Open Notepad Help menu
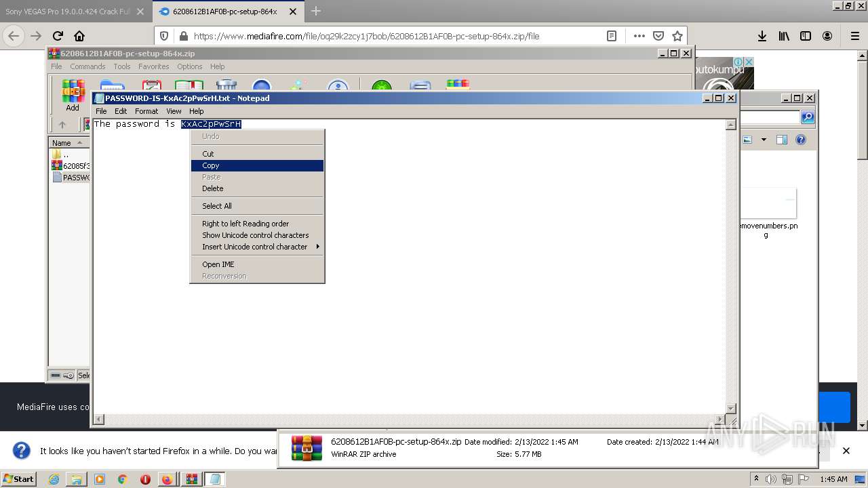Image resolution: width=868 pixels, height=488 pixels. click(x=196, y=111)
